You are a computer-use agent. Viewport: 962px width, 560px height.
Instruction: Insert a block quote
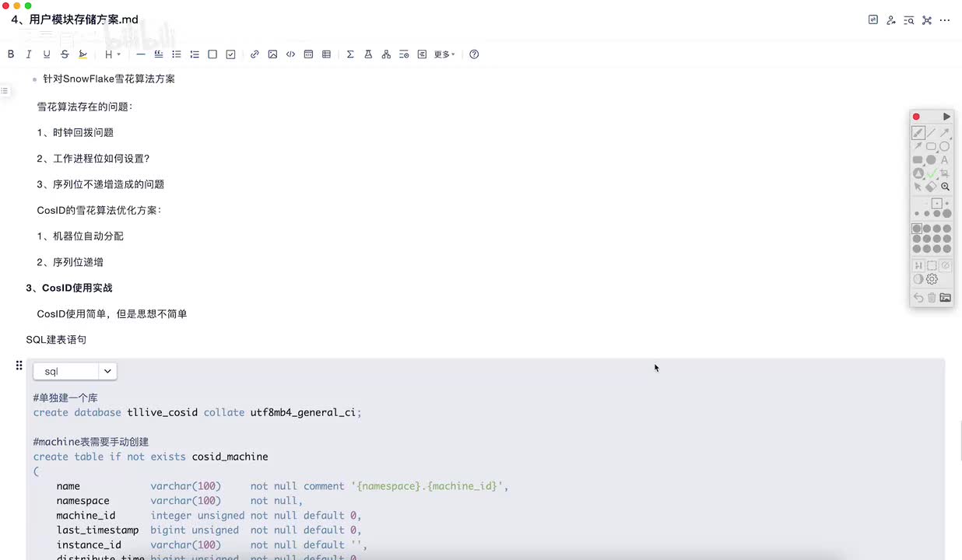pos(159,54)
